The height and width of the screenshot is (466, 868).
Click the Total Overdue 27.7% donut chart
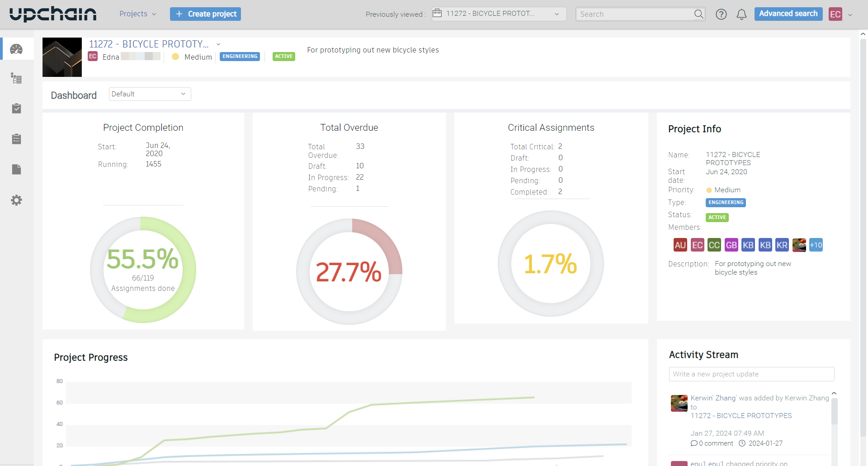click(x=349, y=271)
